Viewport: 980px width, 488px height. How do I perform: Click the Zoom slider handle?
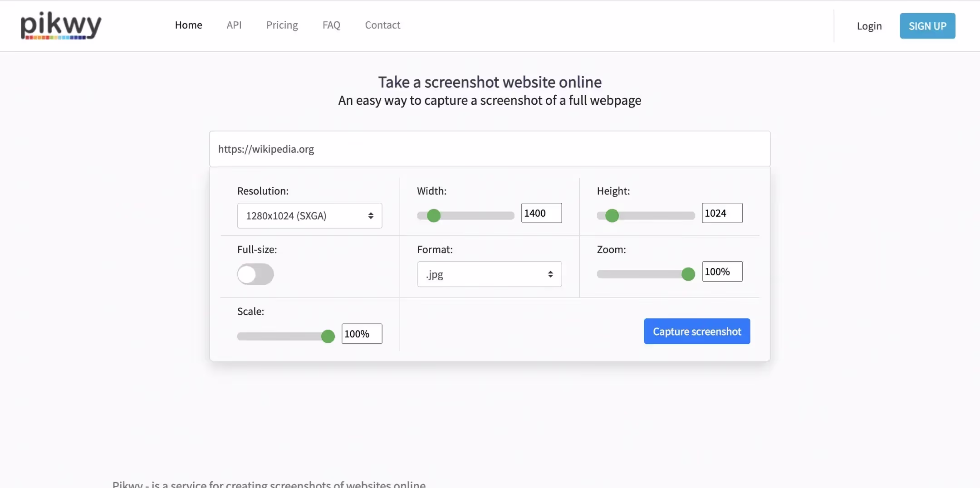[x=688, y=274]
